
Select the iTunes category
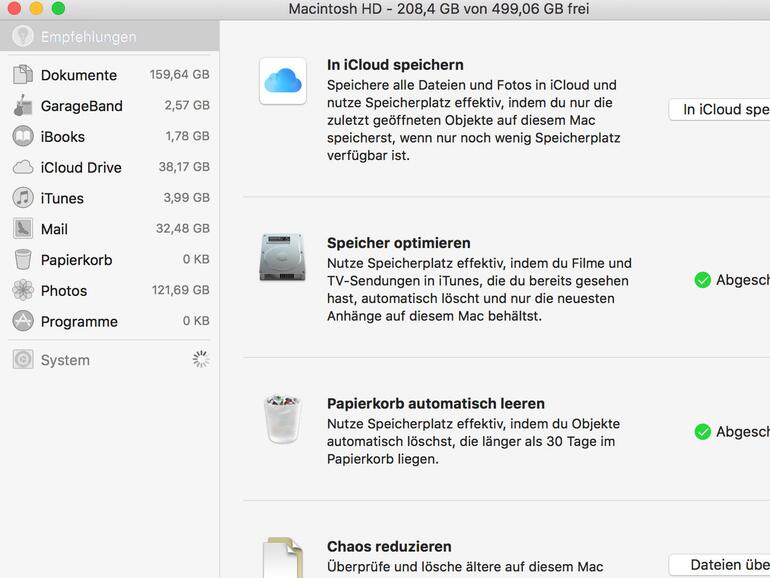pos(110,198)
